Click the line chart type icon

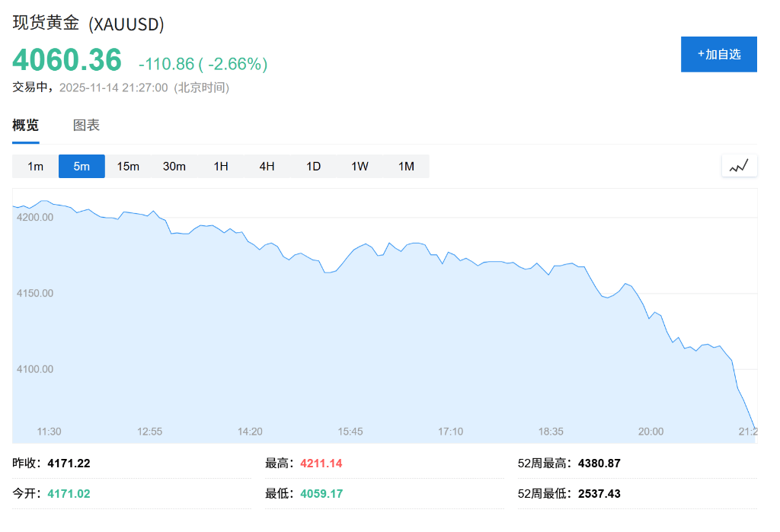(739, 166)
